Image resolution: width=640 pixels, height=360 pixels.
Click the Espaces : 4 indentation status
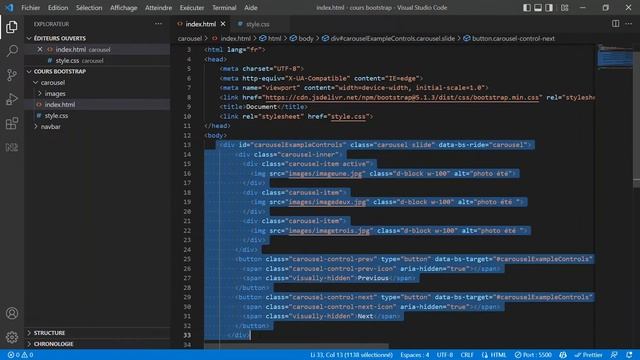(415, 355)
